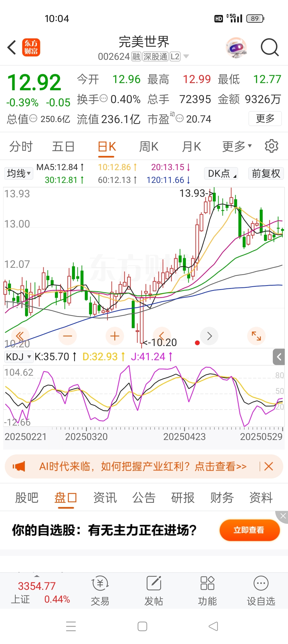Open the 资料 profile tab
The height and width of the screenshot is (644, 288).
pos(261,498)
